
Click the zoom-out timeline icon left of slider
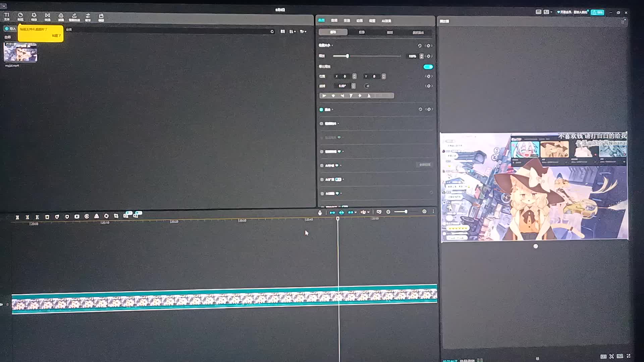tap(388, 212)
